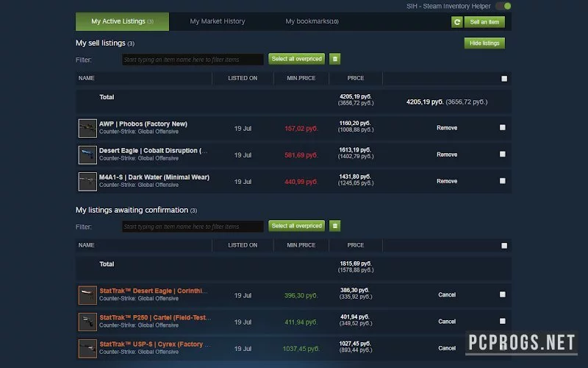
Task: Open the AWP Phobos item thumbnail
Action: [87, 128]
